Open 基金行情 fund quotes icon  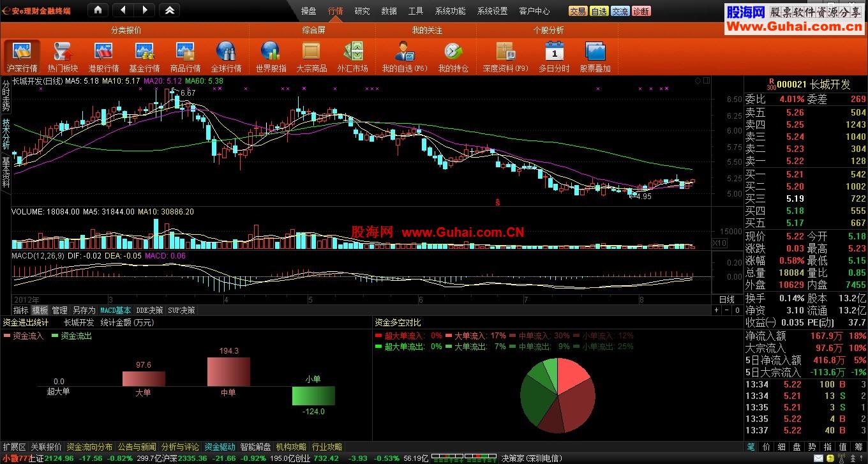144,57
